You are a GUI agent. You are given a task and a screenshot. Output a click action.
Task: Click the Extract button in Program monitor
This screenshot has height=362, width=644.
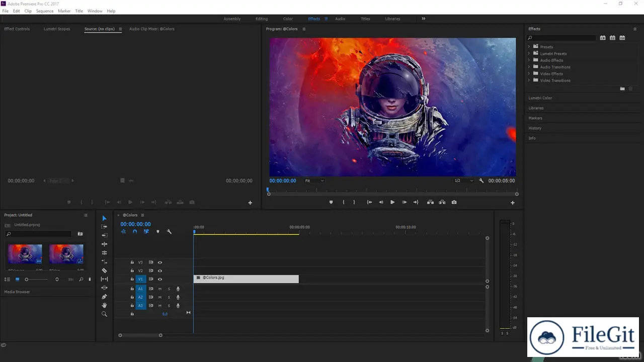coord(442,202)
